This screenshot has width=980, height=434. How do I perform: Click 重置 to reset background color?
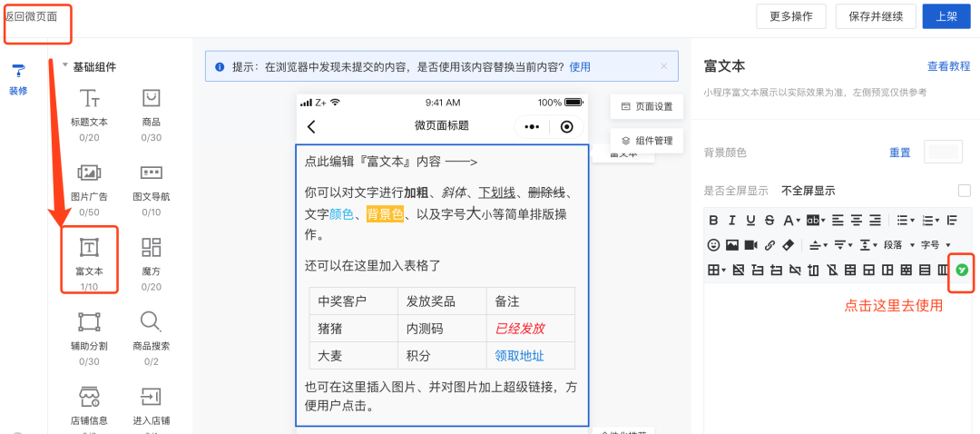[x=900, y=153]
